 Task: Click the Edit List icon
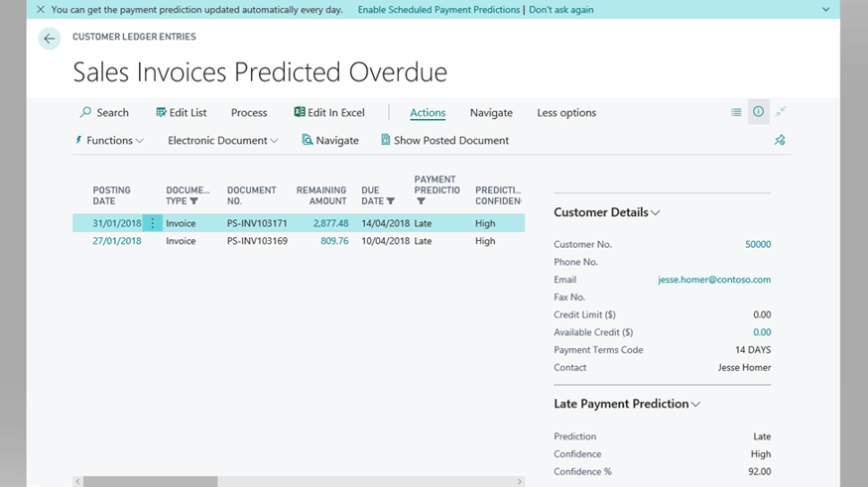pyautogui.click(x=161, y=113)
